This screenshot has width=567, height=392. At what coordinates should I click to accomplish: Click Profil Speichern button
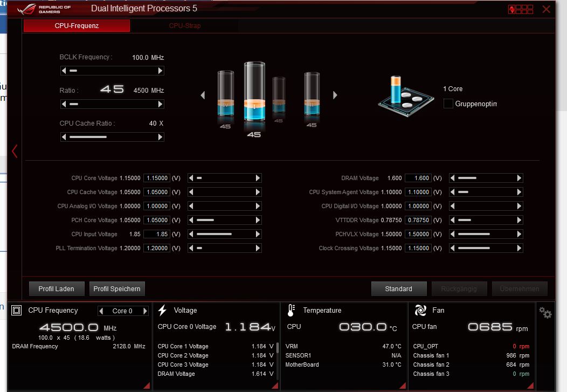coord(117,288)
